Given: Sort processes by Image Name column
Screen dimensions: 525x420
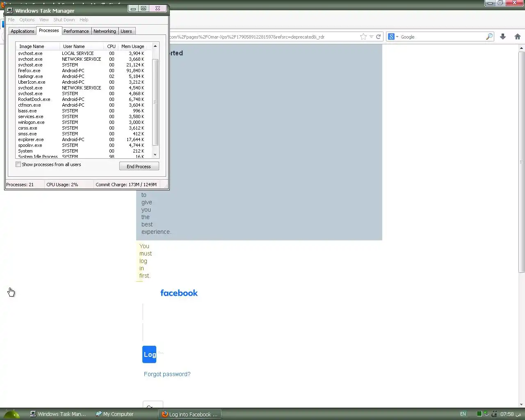Looking at the screenshot, I should point(38,46).
